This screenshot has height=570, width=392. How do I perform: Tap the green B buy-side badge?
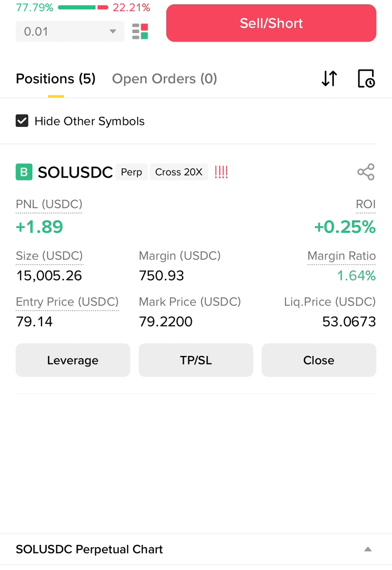pyautogui.click(x=24, y=172)
